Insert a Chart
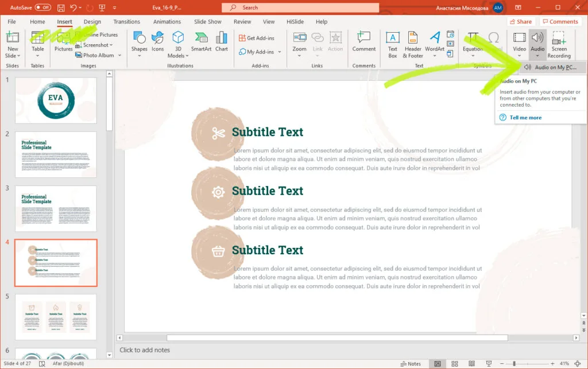Image resolution: width=588 pixels, height=369 pixels. 221,42
